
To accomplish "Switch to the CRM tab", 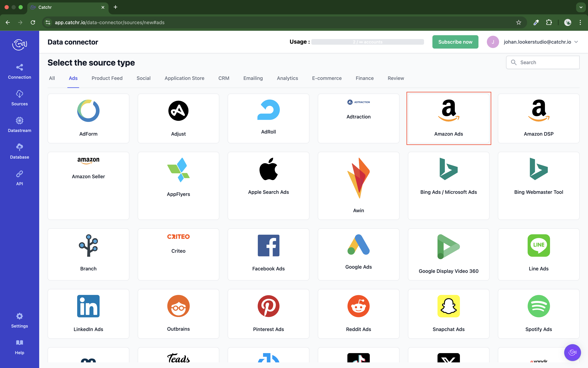I will pyautogui.click(x=223, y=78).
